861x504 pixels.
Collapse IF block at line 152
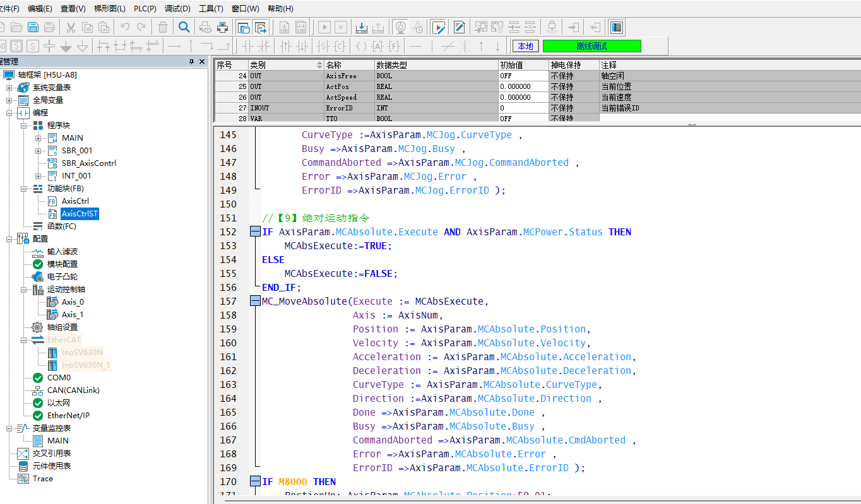(x=255, y=231)
